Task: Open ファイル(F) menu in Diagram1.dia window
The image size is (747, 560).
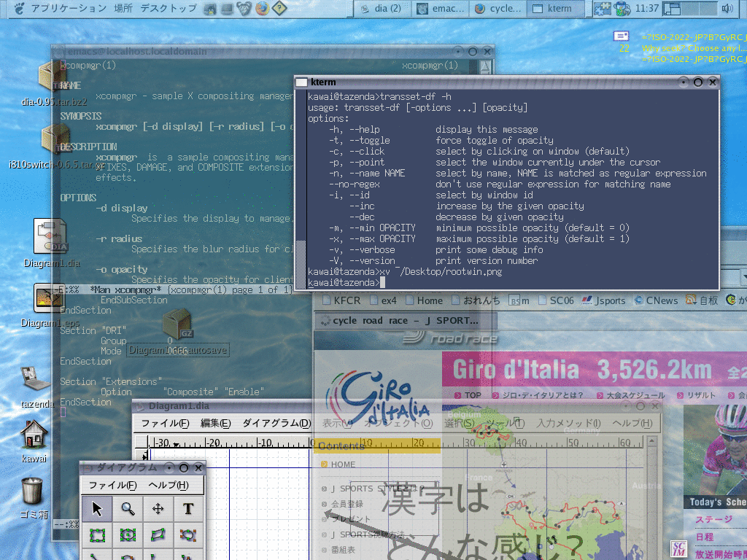Action: coord(165,424)
